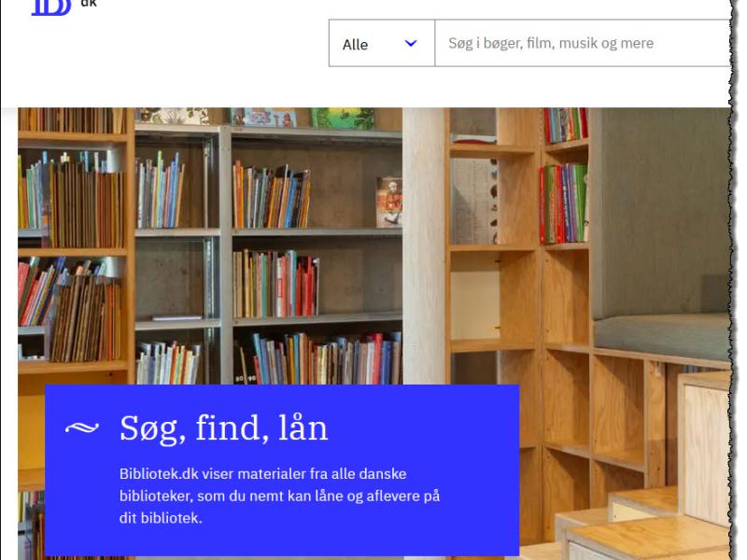Click the bibliotek.dk logo icon
This screenshot has width=747, height=560.
coord(51,7)
